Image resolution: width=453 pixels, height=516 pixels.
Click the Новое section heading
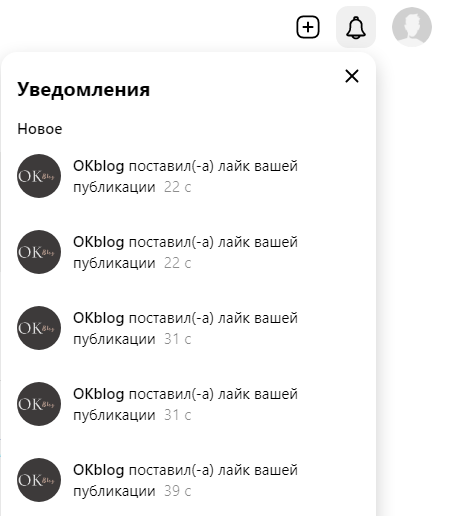40,129
